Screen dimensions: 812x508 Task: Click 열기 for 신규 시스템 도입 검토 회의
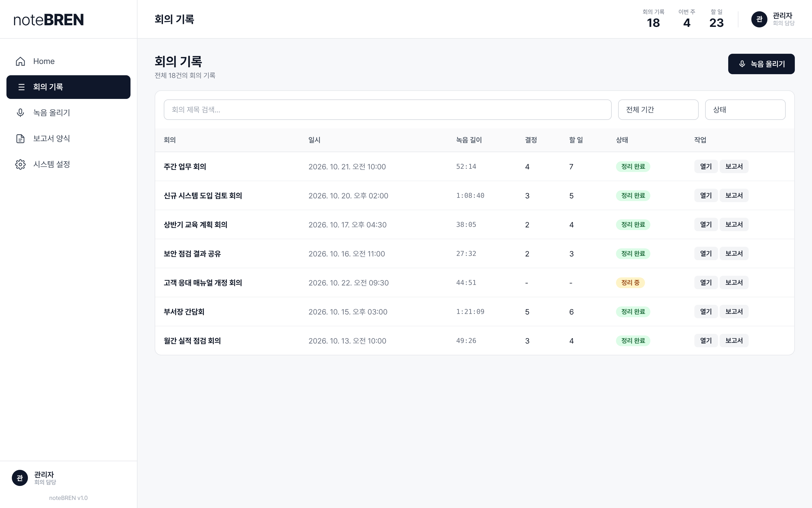(706, 196)
